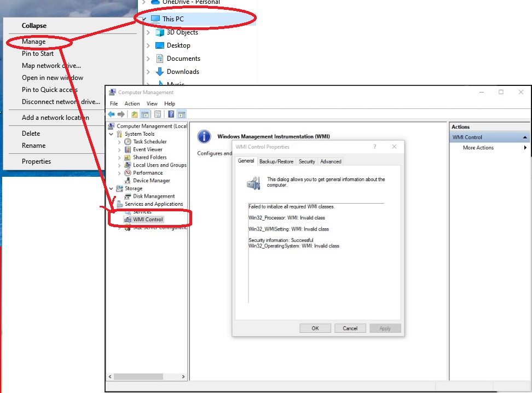Open the Action menu
The width and height of the screenshot is (532, 393).
pyautogui.click(x=132, y=103)
